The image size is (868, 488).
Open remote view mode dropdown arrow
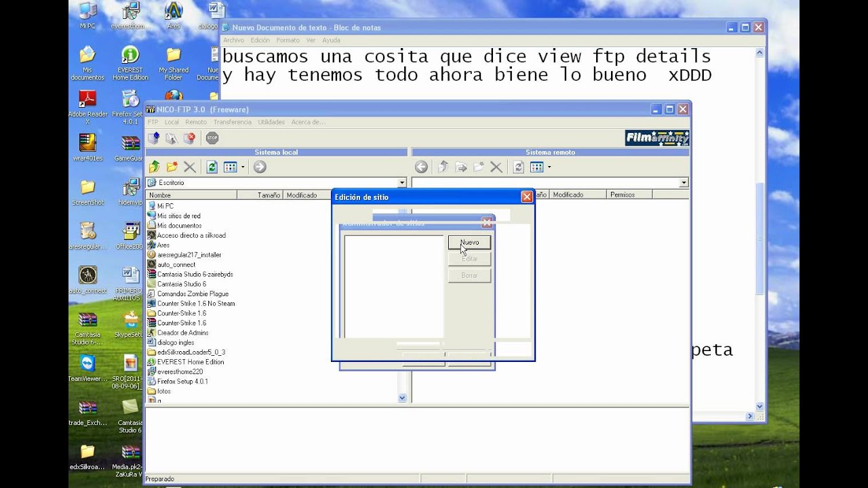[549, 167]
